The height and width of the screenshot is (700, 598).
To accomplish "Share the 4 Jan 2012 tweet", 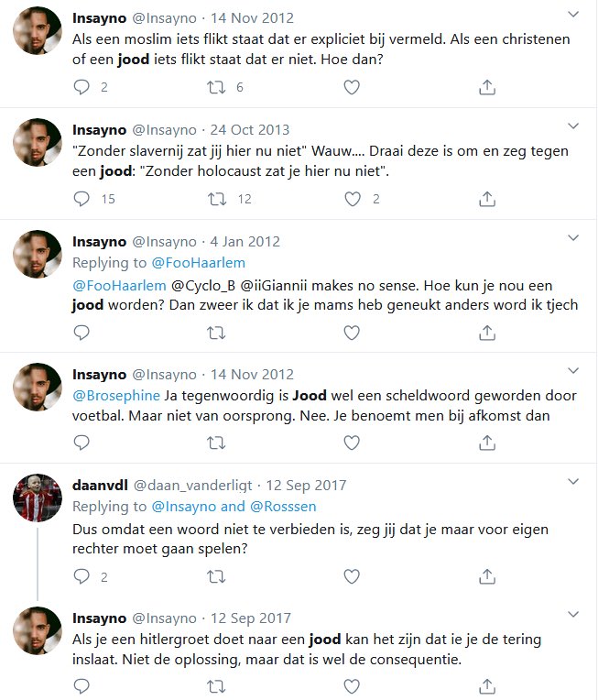I will (x=487, y=334).
